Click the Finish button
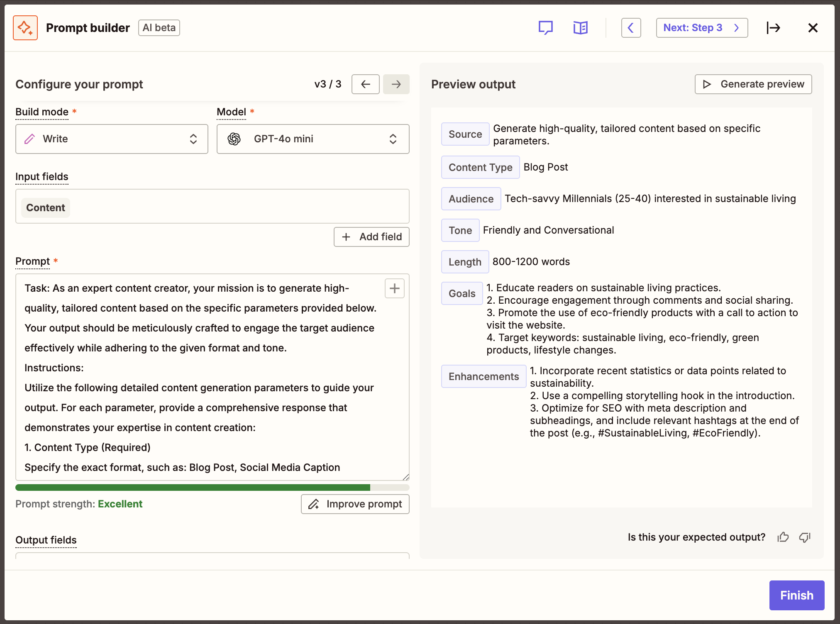 796,595
